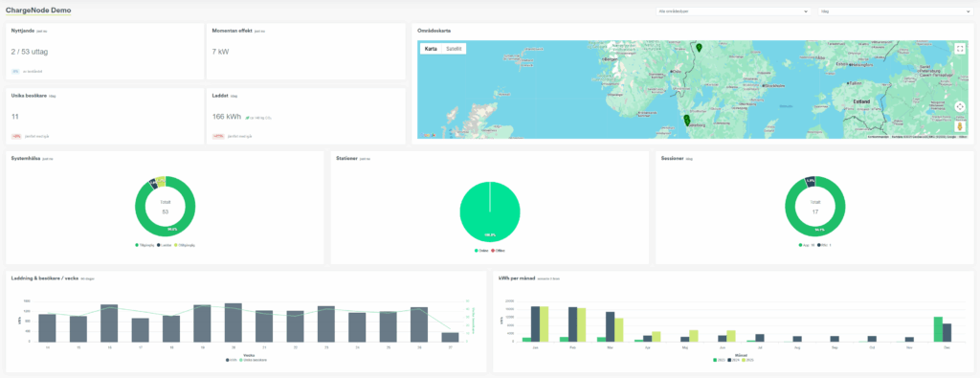Click the green marker cluster near Göteborg
Viewport: 980px width, 378px height.
(x=687, y=120)
